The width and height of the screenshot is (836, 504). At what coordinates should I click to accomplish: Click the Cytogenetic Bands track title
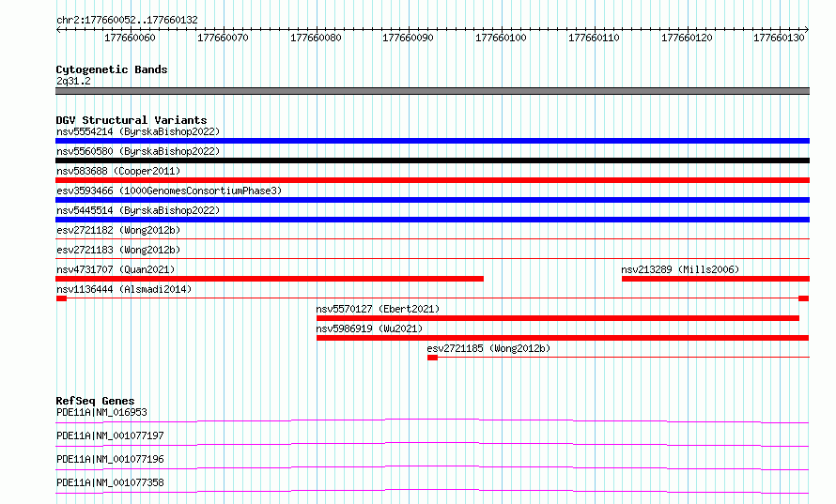[112, 69]
